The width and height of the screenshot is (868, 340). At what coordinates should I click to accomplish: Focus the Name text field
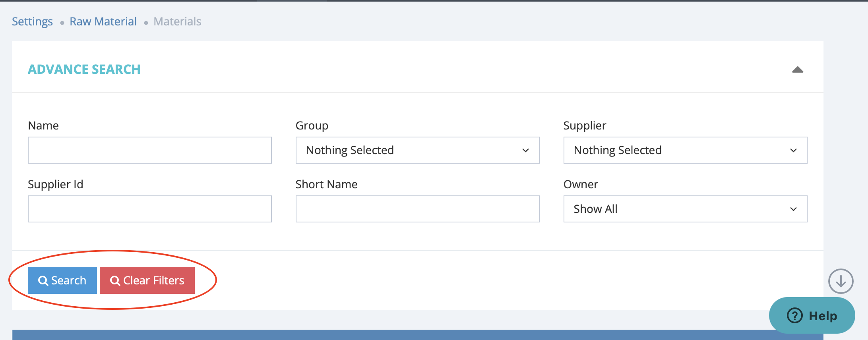coord(149,150)
